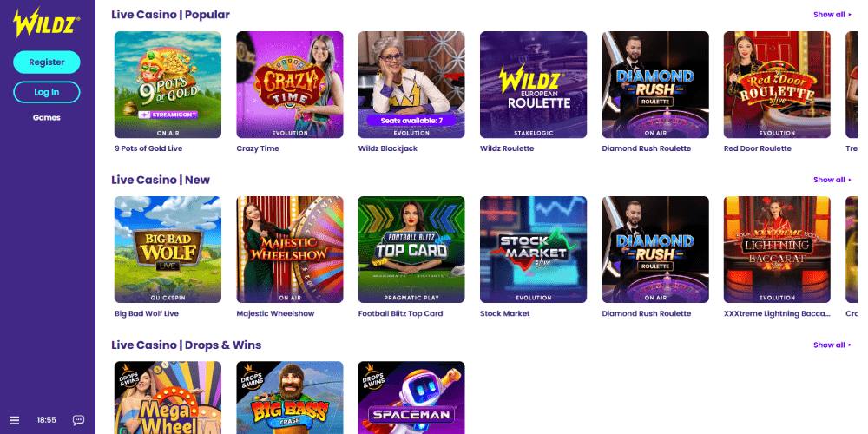The width and height of the screenshot is (868, 434).
Task: Launch Big Bass Crash game
Action: tap(290, 398)
